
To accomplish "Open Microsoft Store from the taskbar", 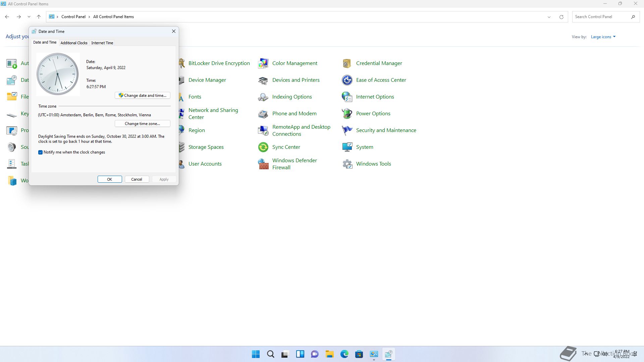I will point(359,354).
